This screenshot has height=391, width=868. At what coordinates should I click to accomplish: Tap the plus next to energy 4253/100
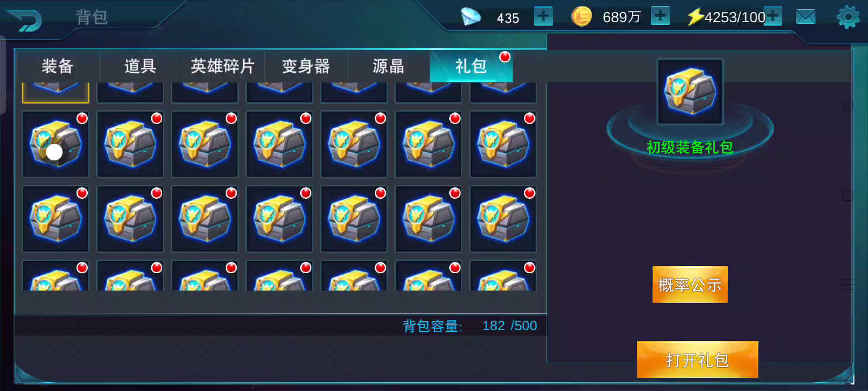pos(773,16)
